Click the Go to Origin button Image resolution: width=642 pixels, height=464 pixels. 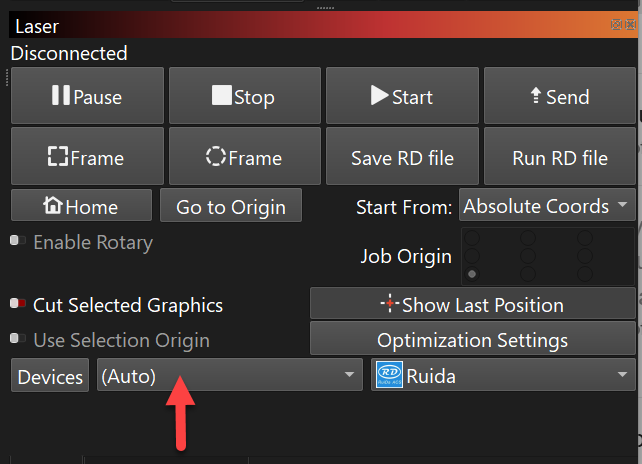[x=231, y=207]
